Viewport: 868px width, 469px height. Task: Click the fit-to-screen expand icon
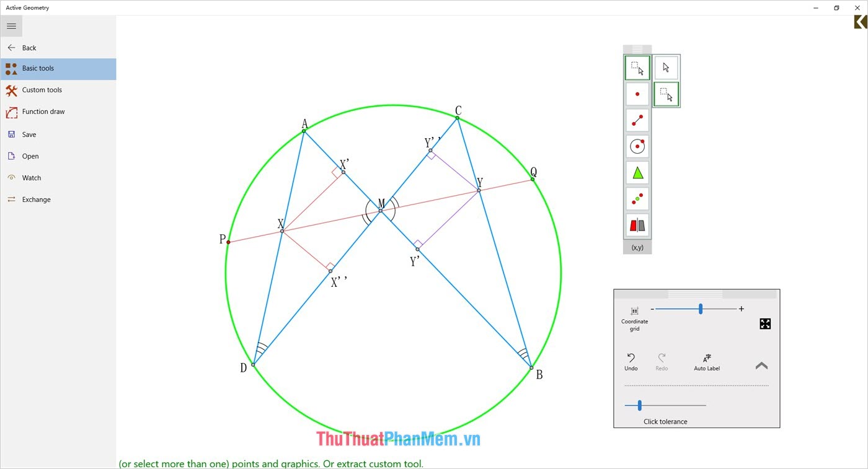[x=765, y=323]
